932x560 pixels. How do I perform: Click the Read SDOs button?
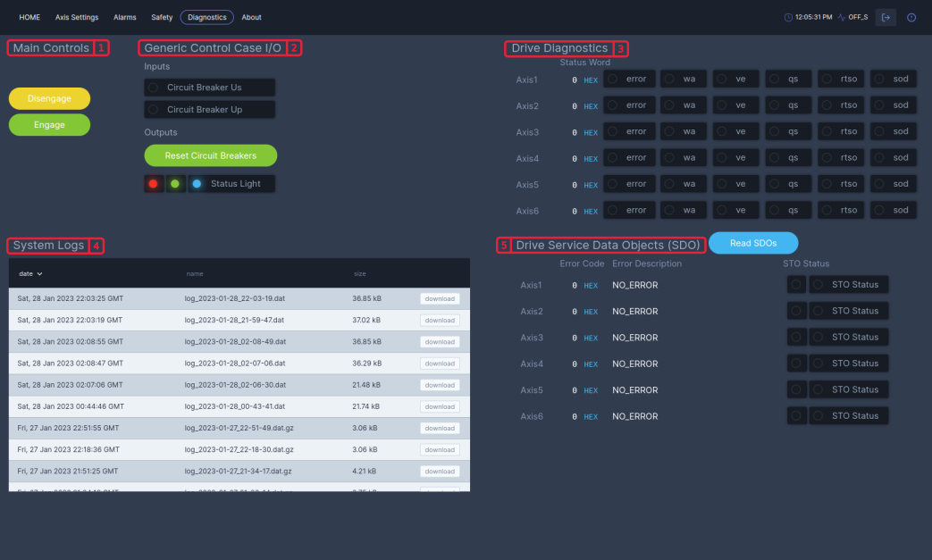coord(753,243)
